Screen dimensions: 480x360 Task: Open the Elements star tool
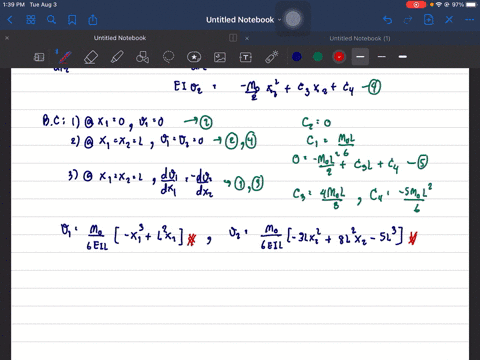click(x=194, y=57)
